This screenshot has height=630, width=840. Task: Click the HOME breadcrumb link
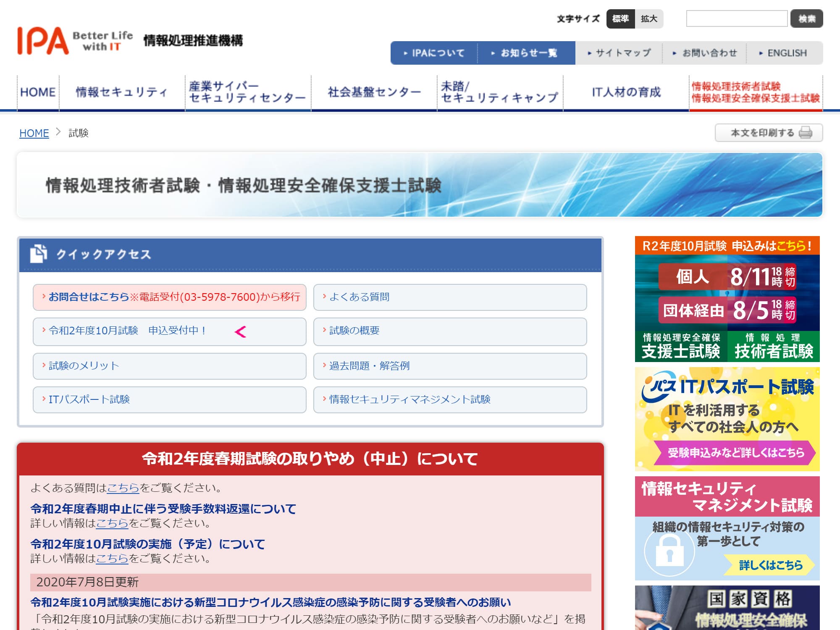pos(34,133)
